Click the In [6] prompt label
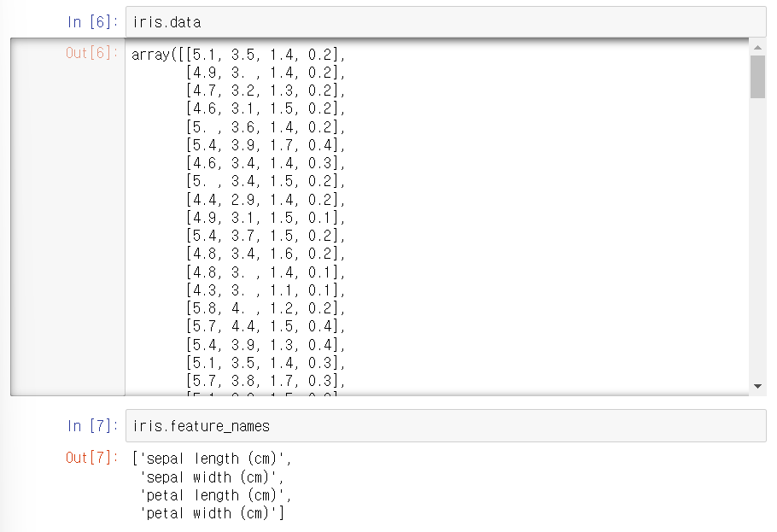This screenshot has height=532, width=777. click(93, 22)
